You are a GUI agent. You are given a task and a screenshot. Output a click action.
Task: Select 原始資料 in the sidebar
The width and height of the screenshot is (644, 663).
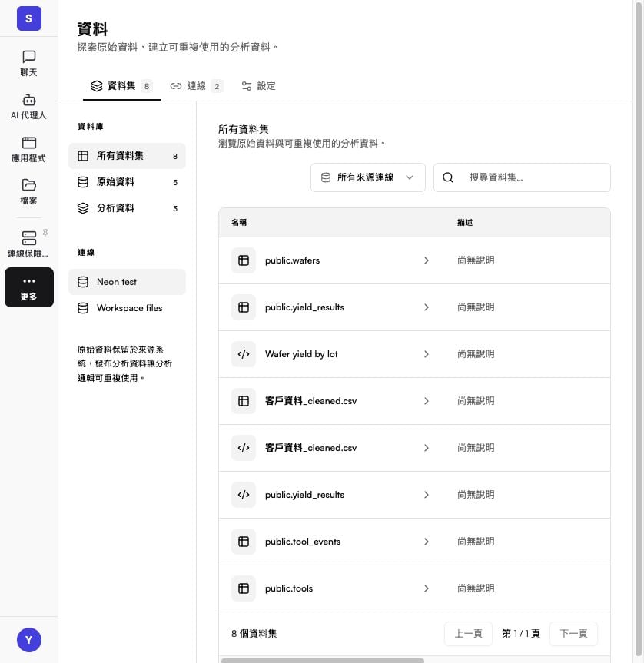127,182
